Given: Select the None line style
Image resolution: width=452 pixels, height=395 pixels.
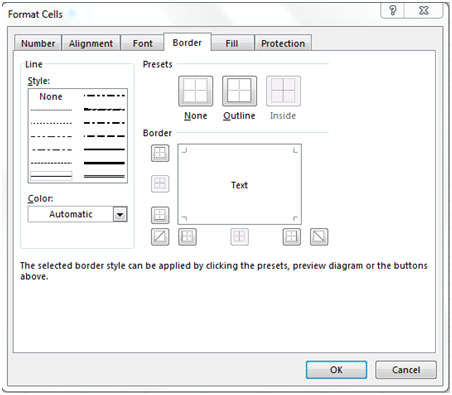Looking at the screenshot, I should coord(51,97).
